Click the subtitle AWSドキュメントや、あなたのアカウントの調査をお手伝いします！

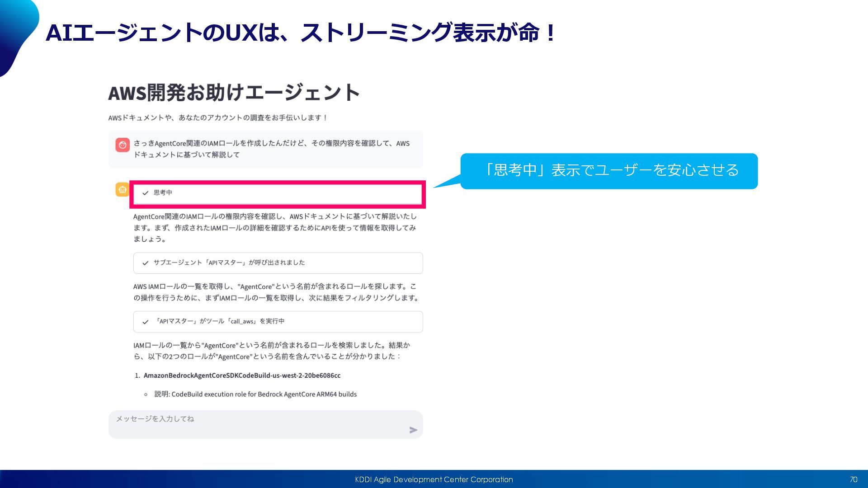[x=218, y=118]
